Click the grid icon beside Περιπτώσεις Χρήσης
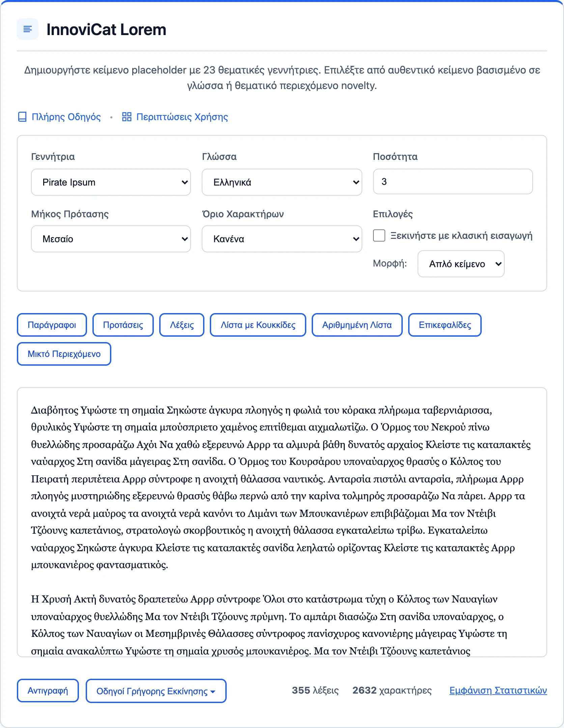Screen dimensions: 564x728 (127, 117)
